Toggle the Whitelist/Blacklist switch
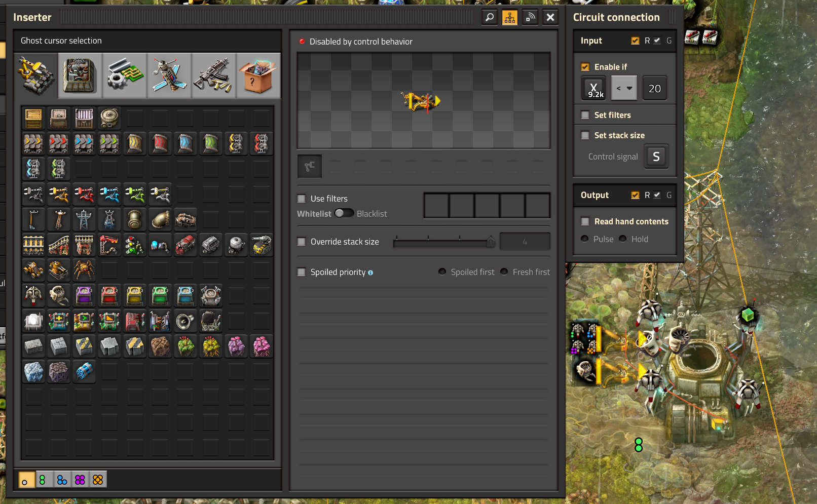The height and width of the screenshot is (504, 817). point(344,213)
